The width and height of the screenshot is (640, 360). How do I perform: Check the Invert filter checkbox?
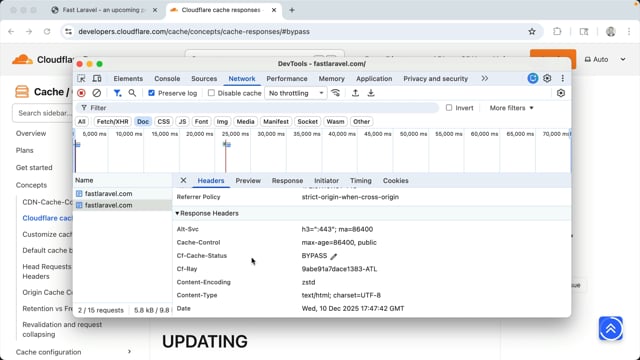[x=449, y=108]
